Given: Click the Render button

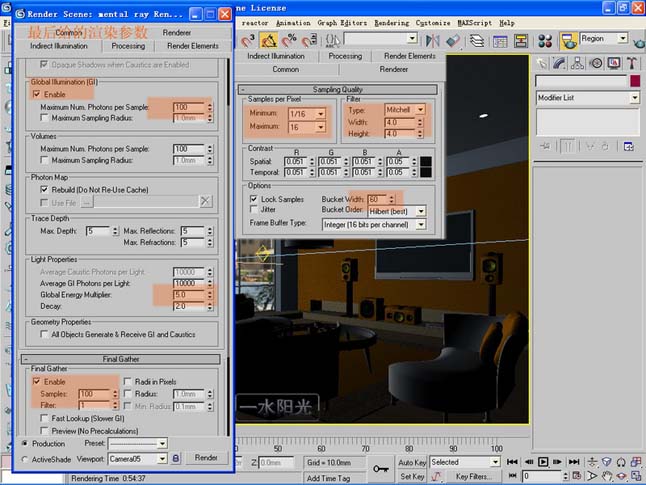Looking at the screenshot, I should pyautogui.click(x=206, y=457).
